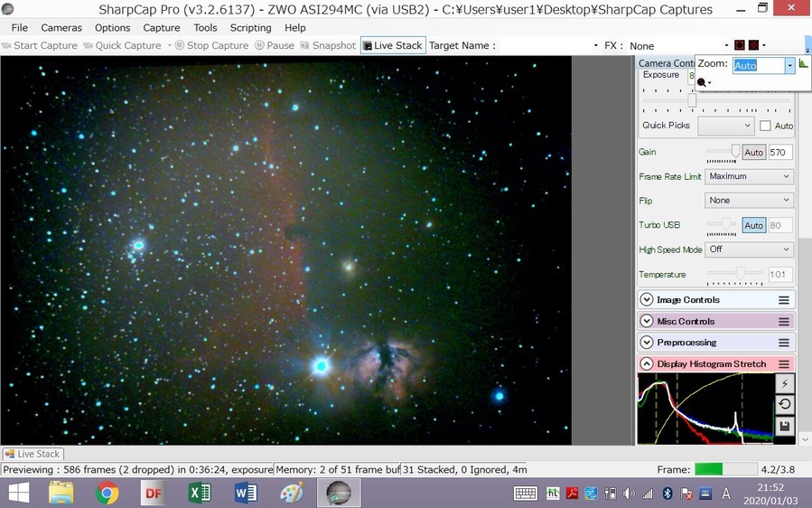
Task: Open Paint from the taskbar
Action: click(x=292, y=493)
